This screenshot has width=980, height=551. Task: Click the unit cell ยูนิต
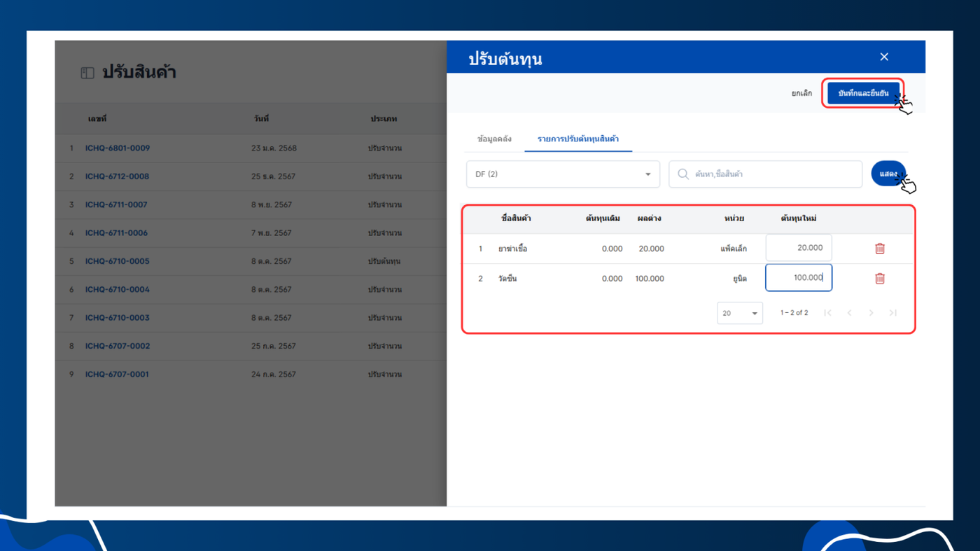(739, 279)
